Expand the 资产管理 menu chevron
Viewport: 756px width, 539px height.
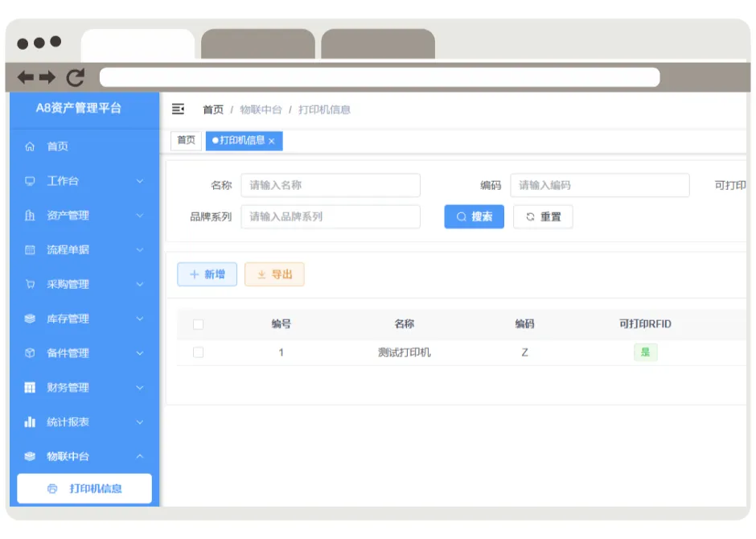[x=140, y=216]
